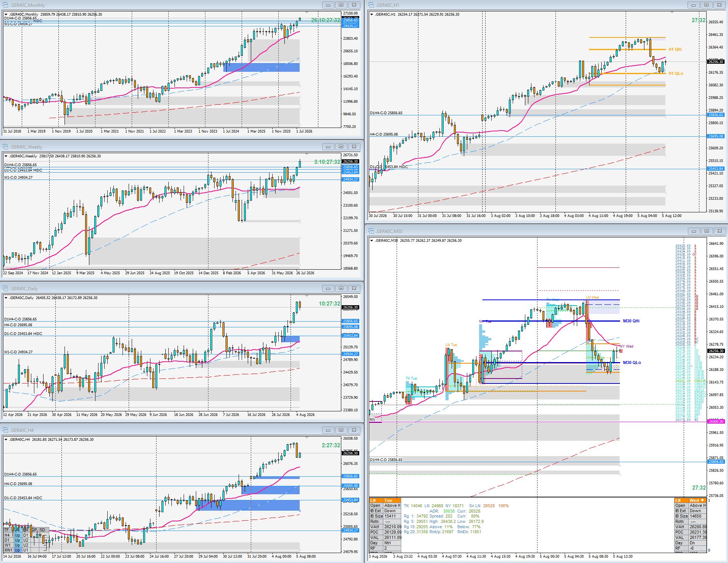Screen dimensions: 728x563
Task: Close the GER40C Monthly chart window
Action: point(354,5)
